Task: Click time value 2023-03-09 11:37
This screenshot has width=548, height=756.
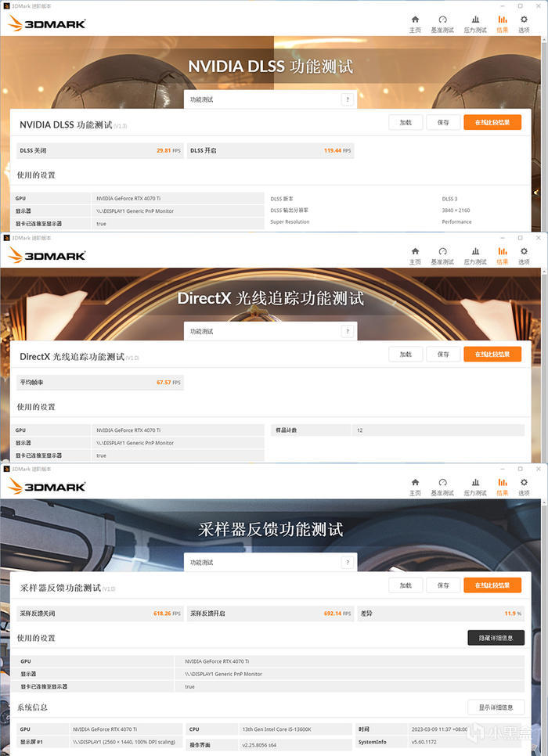Action: tap(439, 729)
